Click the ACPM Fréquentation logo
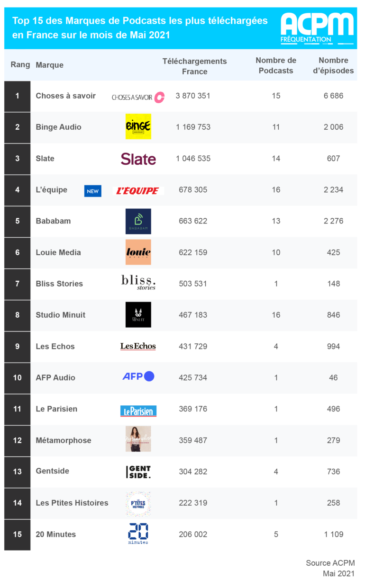The image size is (365, 588). click(317, 28)
